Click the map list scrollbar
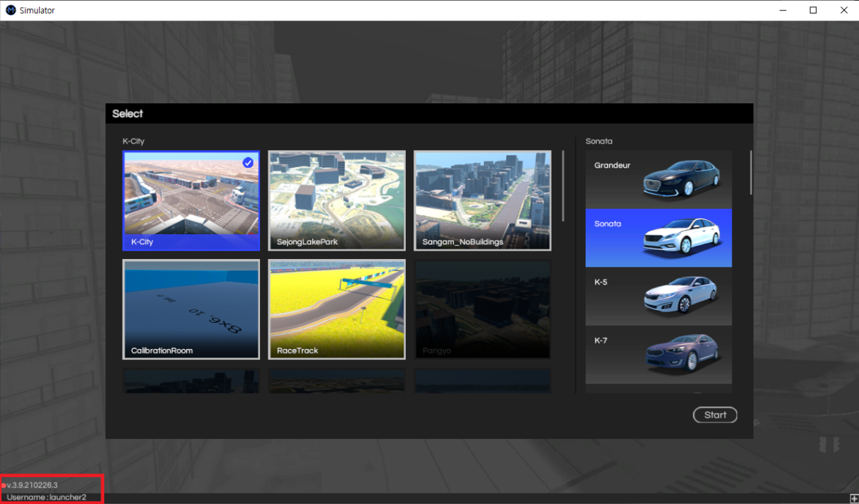The image size is (859, 504). point(564,185)
